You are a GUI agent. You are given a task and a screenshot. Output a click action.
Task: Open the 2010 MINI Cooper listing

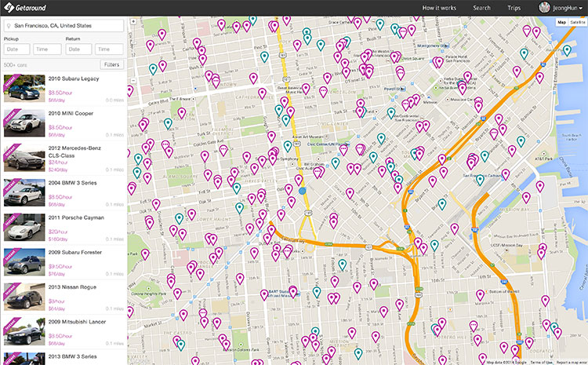point(64,123)
